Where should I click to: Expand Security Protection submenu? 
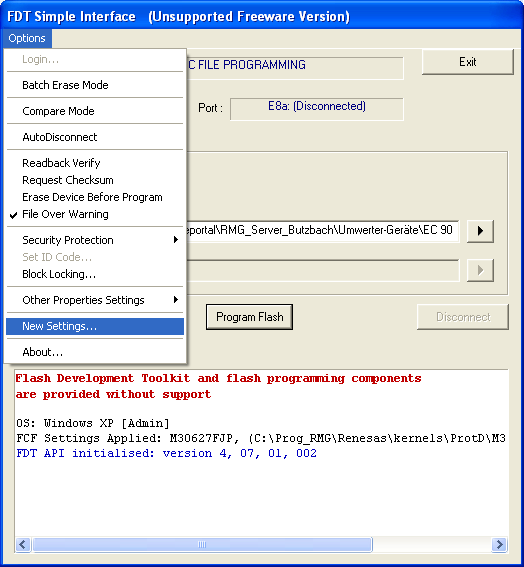pos(95,240)
